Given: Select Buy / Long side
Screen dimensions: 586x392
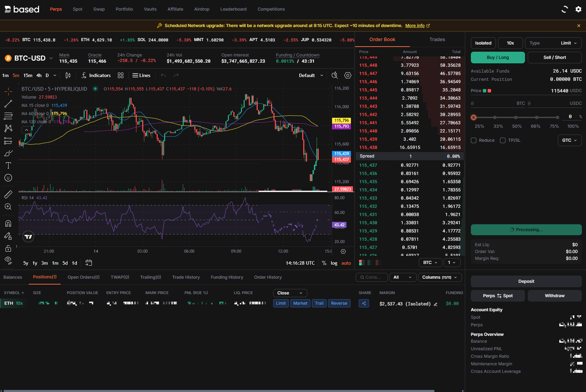Looking at the screenshot, I should tap(498, 58).
